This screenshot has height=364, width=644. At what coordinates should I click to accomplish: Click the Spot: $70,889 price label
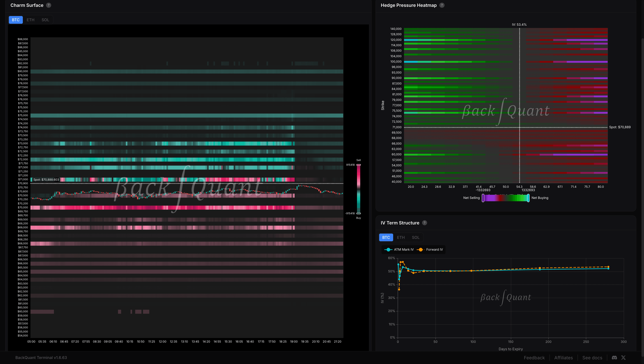[620, 127]
